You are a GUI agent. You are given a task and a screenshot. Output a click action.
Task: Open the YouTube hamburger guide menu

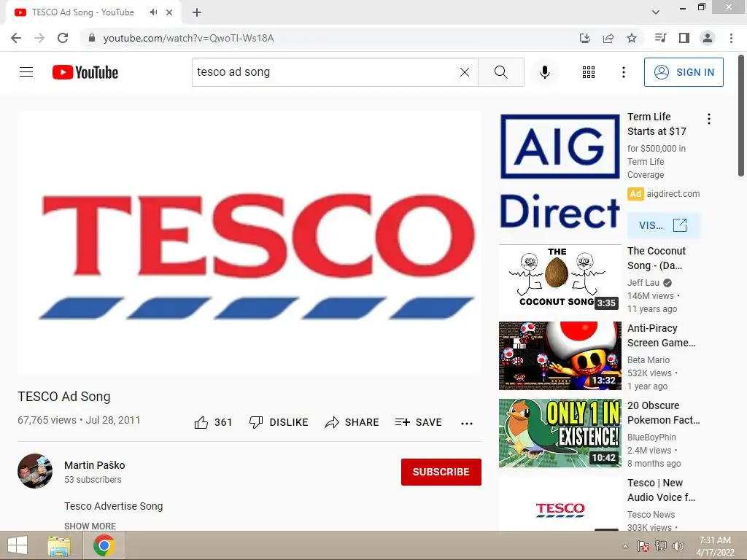[x=26, y=72]
